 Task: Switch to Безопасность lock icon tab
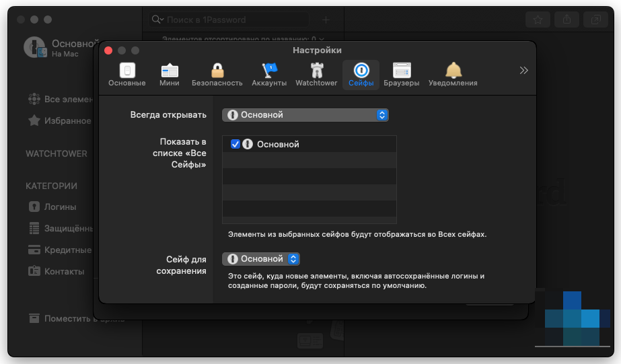point(217,74)
